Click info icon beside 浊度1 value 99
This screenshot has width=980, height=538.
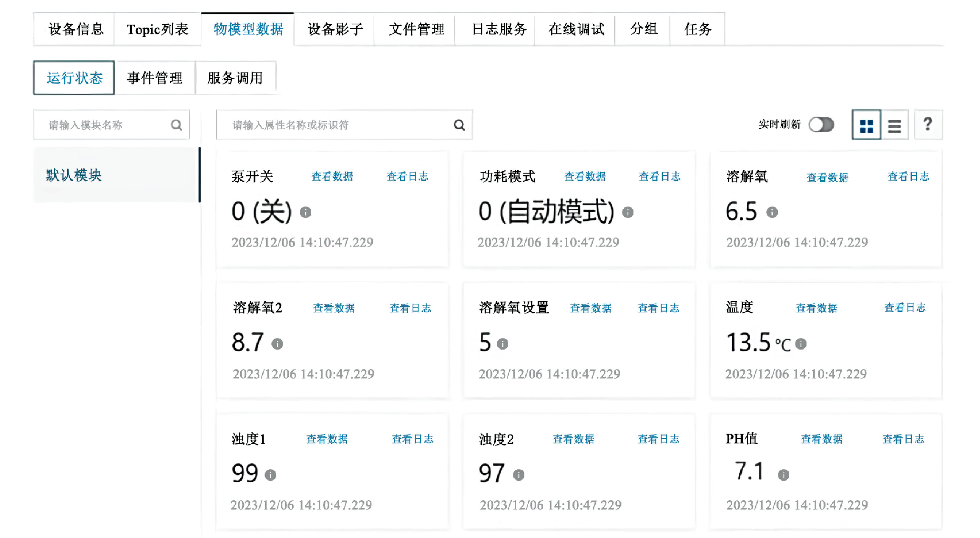pos(270,475)
